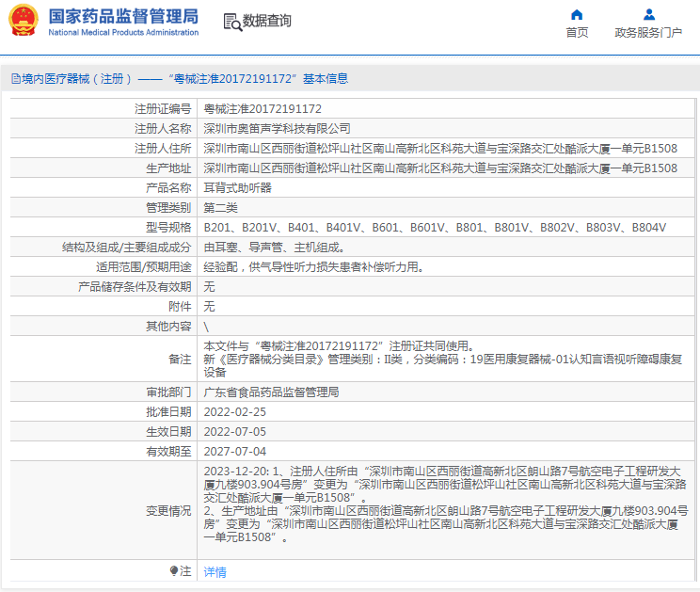The height and width of the screenshot is (592, 700).
Task: Click the 备注 label
Action: (x=180, y=360)
